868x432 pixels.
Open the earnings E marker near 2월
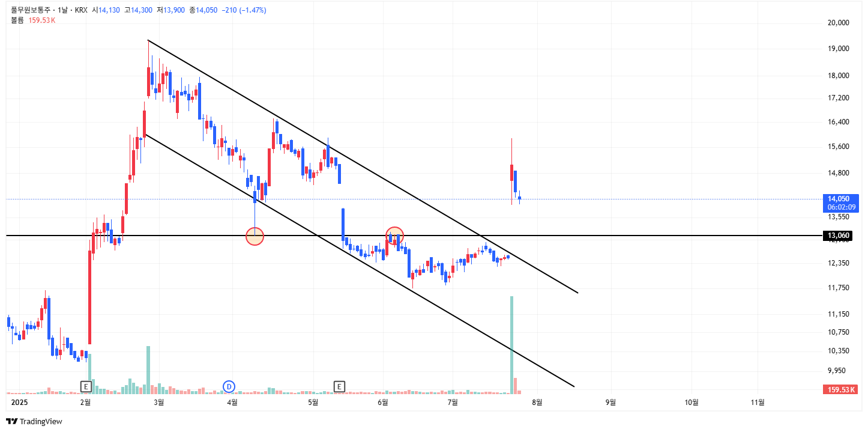click(86, 386)
